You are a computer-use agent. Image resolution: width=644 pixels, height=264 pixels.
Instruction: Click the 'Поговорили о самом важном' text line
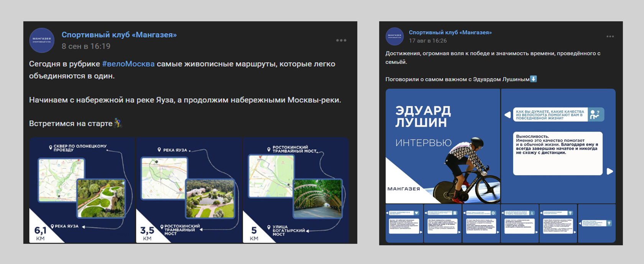point(457,79)
